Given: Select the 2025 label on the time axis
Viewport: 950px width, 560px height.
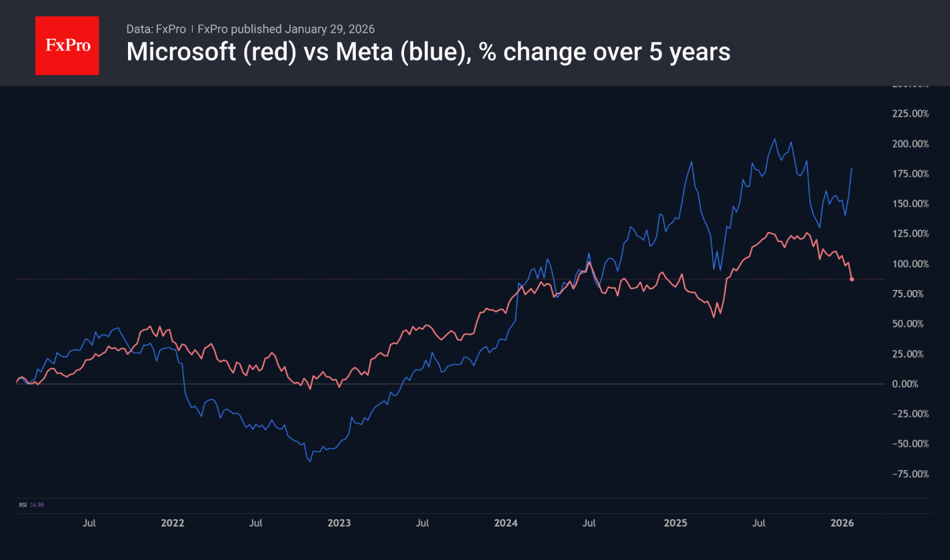Looking at the screenshot, I should (676, 523).
